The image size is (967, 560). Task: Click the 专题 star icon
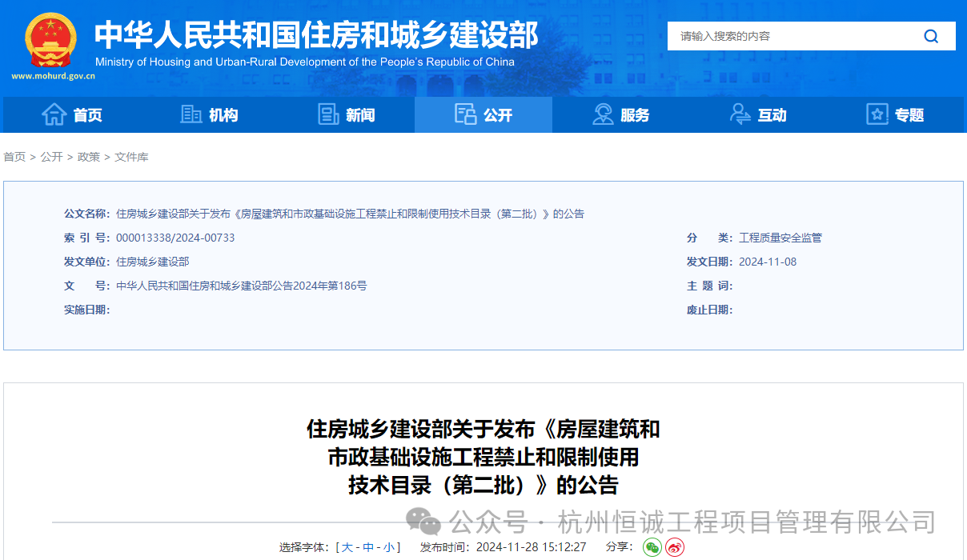(x=877, y=114)
